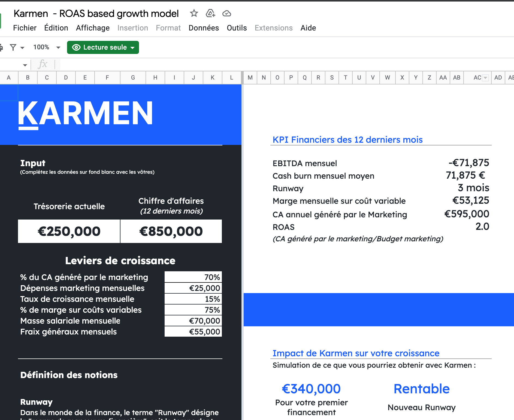Star the Karmen ROAS document

194,13
